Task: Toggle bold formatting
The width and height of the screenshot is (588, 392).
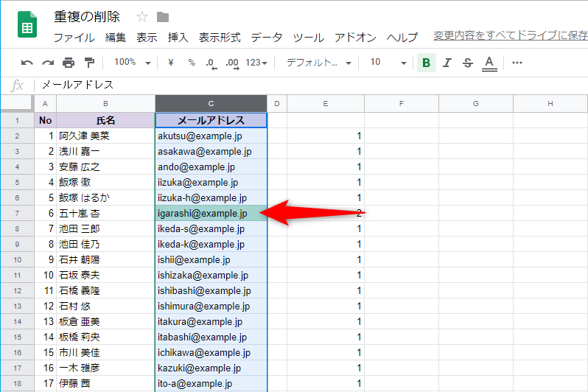Action: pyautogui.click(x=427, y=63)
